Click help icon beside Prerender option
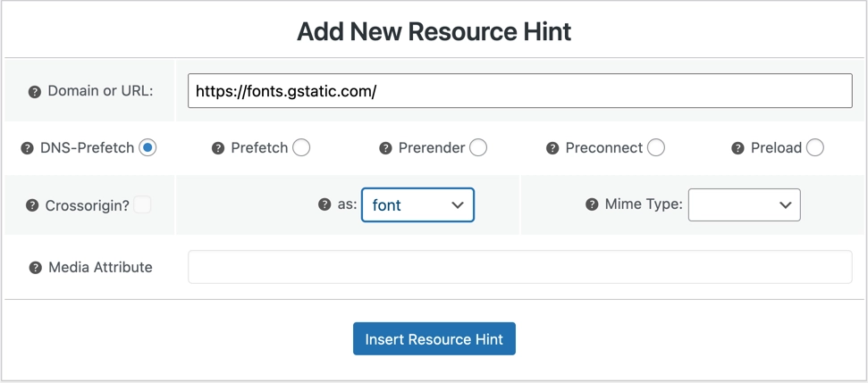Image resolution: width=868 pixels, height=383 pixels. pyautogui.click(x=385, y=148)
